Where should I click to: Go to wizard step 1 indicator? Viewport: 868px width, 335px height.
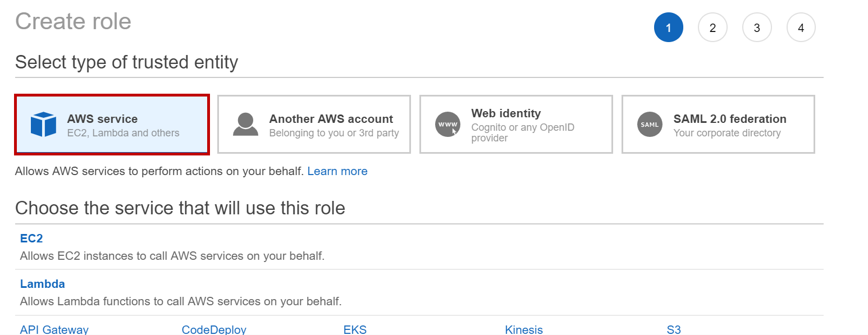tap(668, 27)
